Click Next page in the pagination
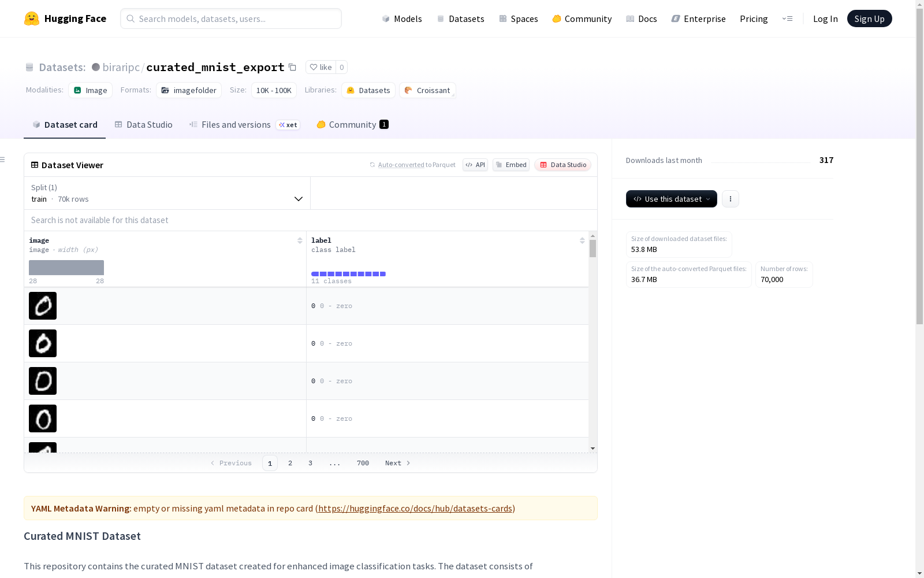 tap(398, 463)
